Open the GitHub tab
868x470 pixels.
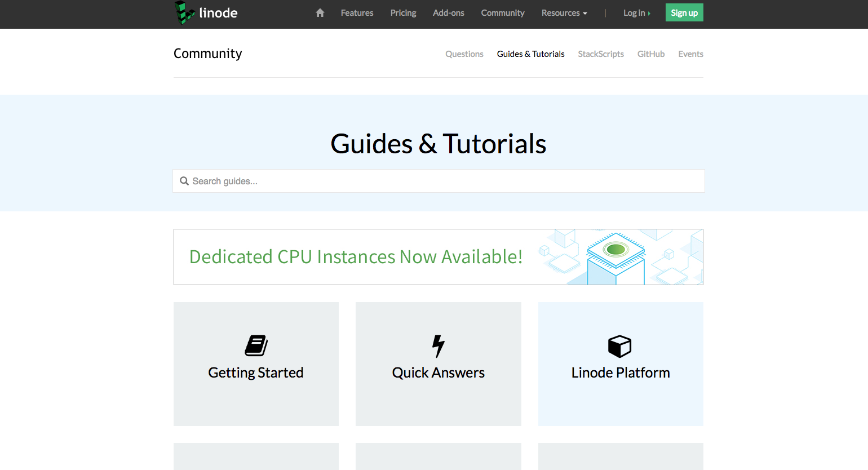[x=651, y=54]
